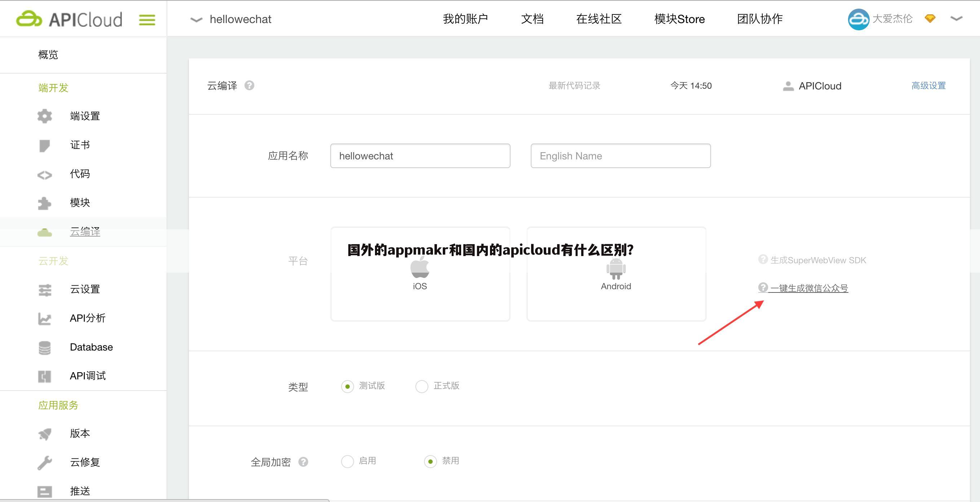Click the 端开发 section heading
This screenshot has height=502, width=980.
(53, 88)
